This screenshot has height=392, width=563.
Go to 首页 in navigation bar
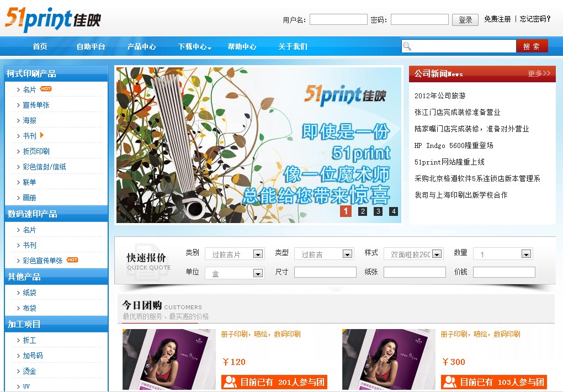[x=40, y=46]
